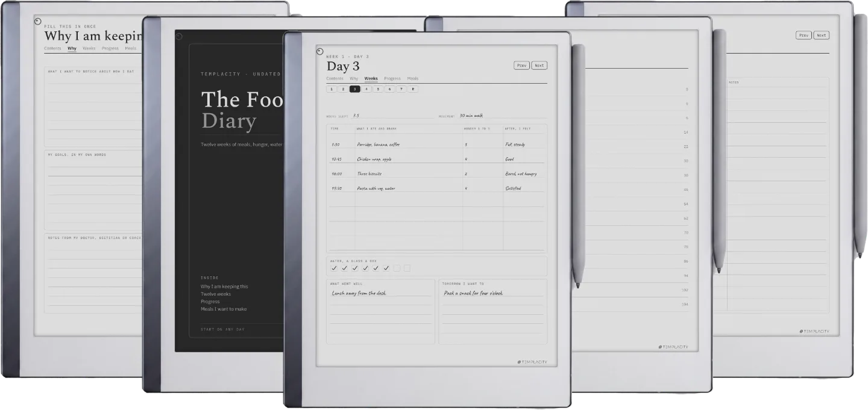Tap the 'Tomorrow I want to' writing area

[492, 311]
